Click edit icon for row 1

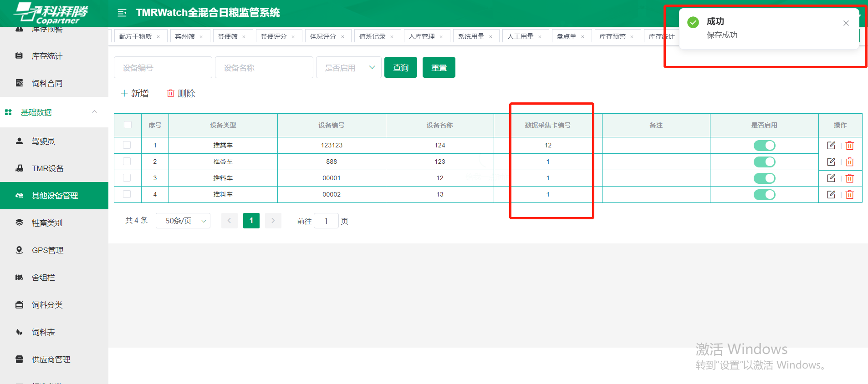[831, 145]
